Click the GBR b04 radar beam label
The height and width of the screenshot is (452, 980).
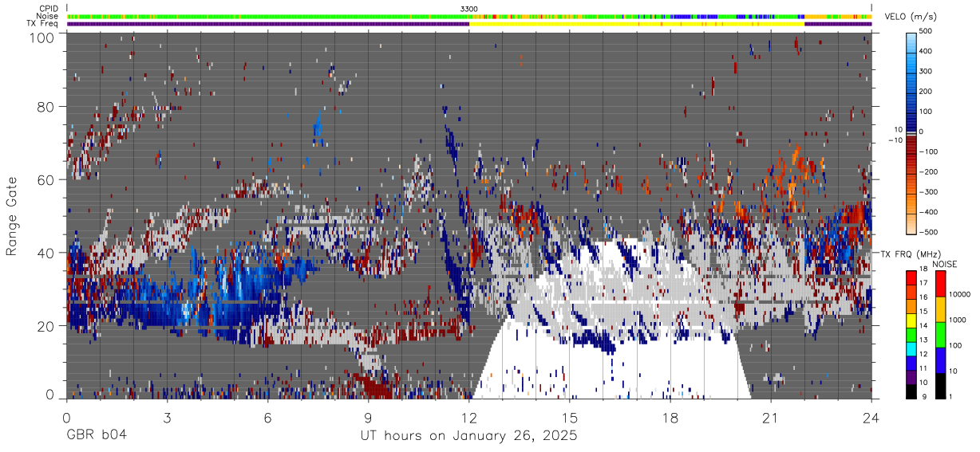pyautogui.click(x=97, y=436)
